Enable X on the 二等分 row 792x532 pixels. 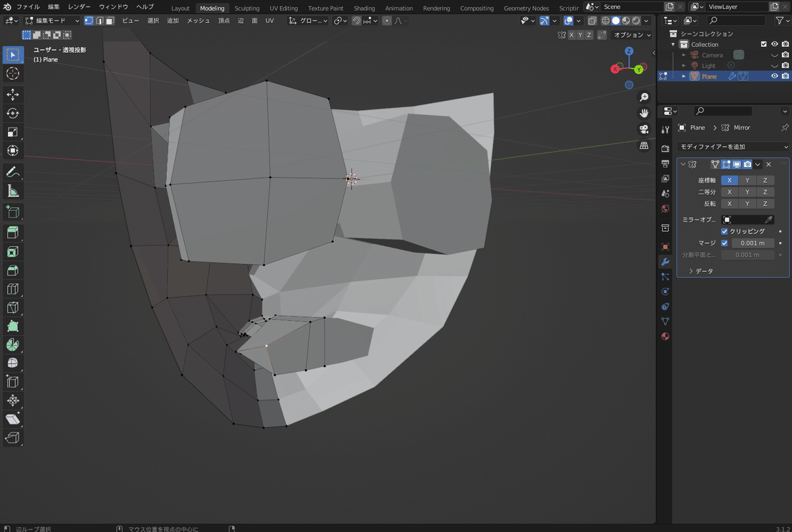pyautogui.click(x=729, y=192)
